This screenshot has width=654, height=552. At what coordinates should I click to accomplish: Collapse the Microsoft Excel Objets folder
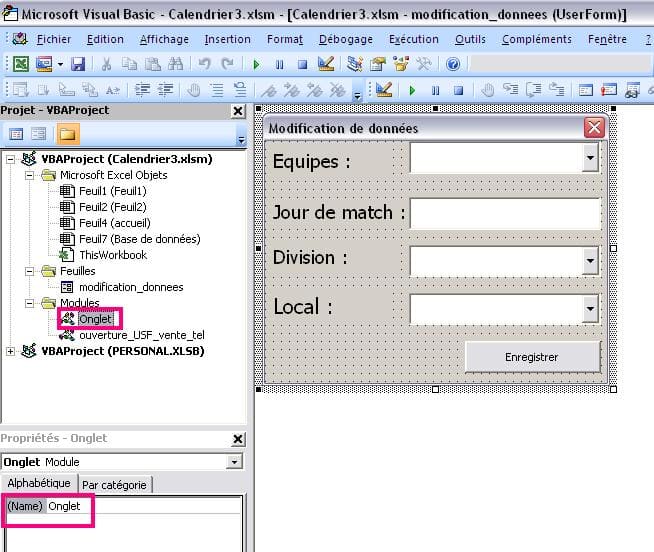(x=29, y=175)
